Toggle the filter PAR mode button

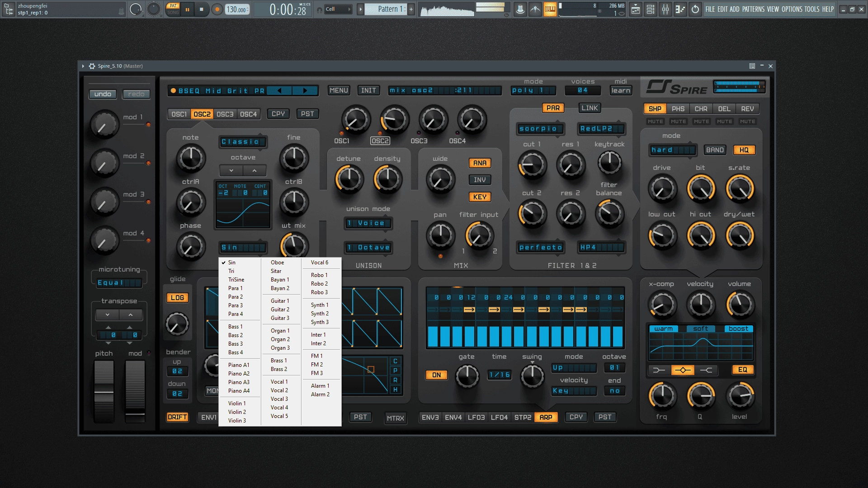(x=553, y=108)
